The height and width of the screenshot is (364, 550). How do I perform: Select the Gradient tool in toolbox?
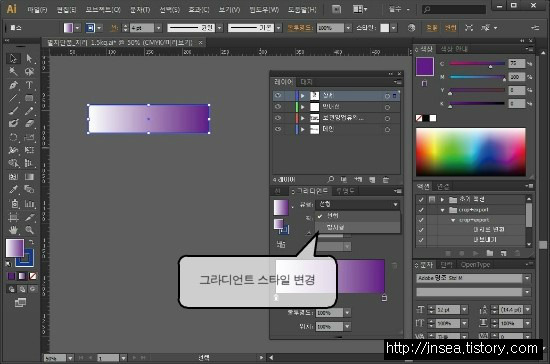click(x=29, y=177)
